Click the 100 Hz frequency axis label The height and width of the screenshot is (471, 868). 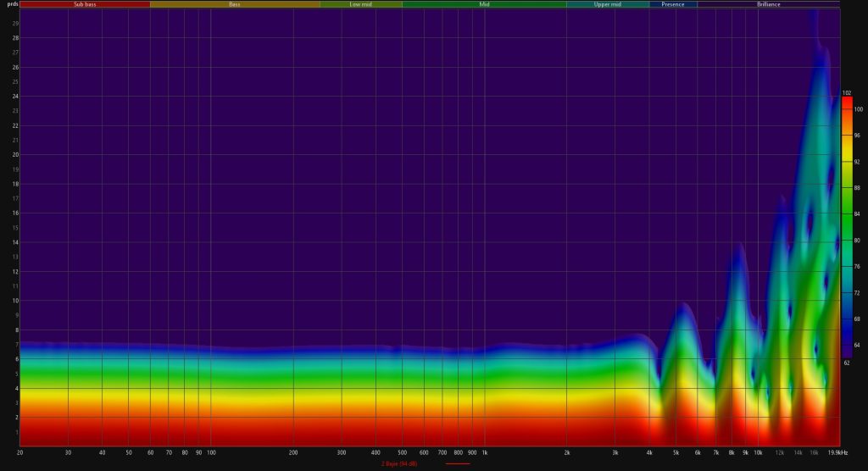[211, 453]
